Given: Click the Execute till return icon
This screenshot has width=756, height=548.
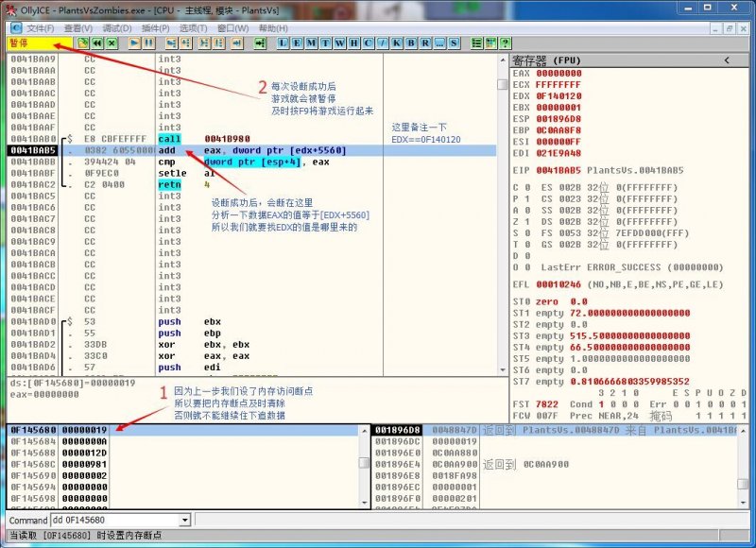Looking at the screenshot, I should point(237,43).
